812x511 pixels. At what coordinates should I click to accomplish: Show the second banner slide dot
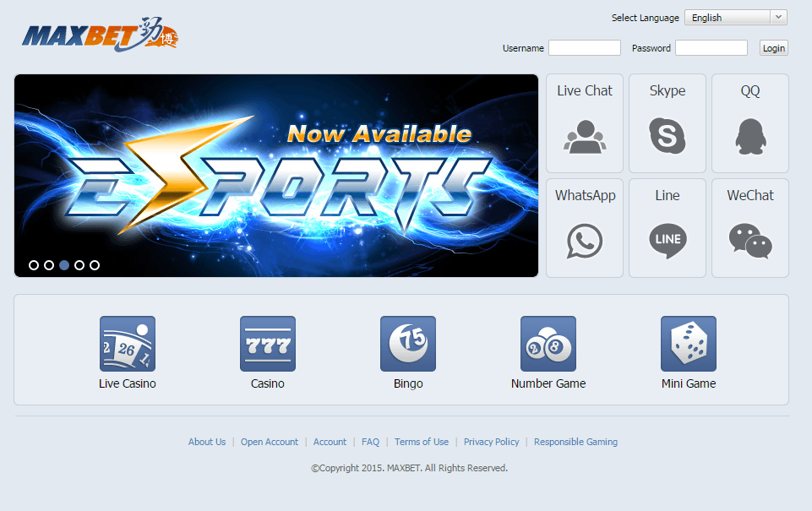(x=49, y=265)
